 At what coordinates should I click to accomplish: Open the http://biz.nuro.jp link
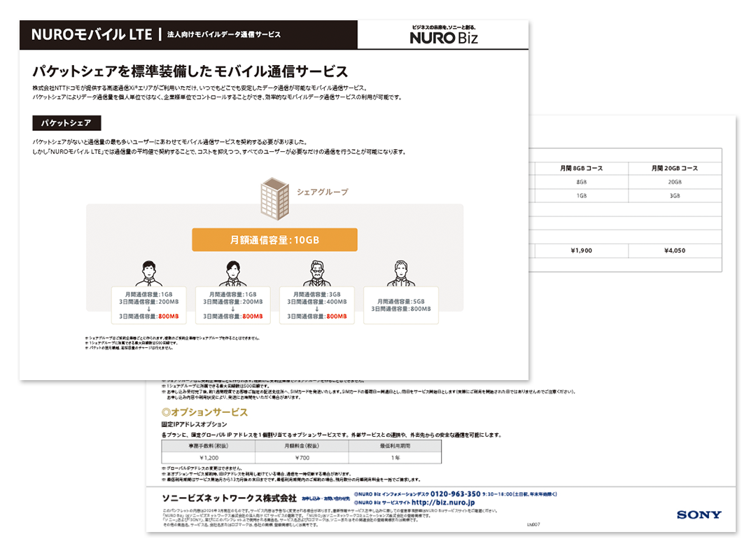point(443,503)
